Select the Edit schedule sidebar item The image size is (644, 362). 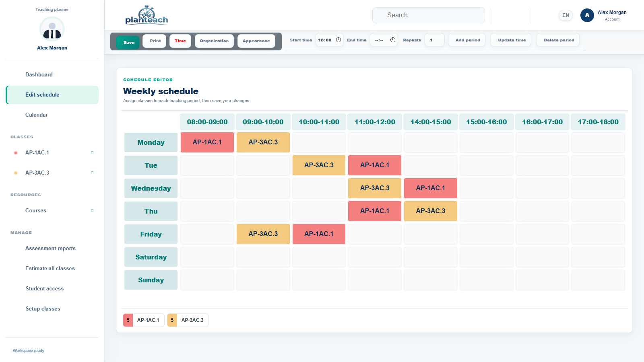[x=52, y=95]
